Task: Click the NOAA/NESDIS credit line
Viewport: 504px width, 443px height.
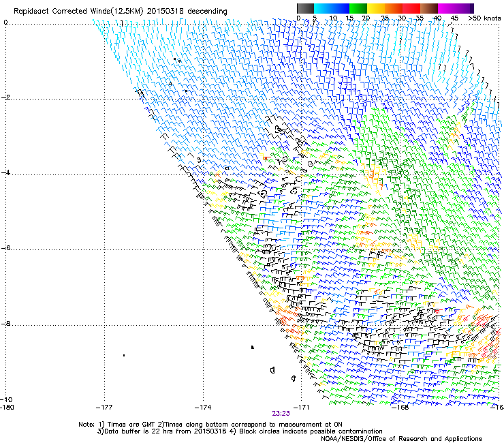Action: coord(401,439)
